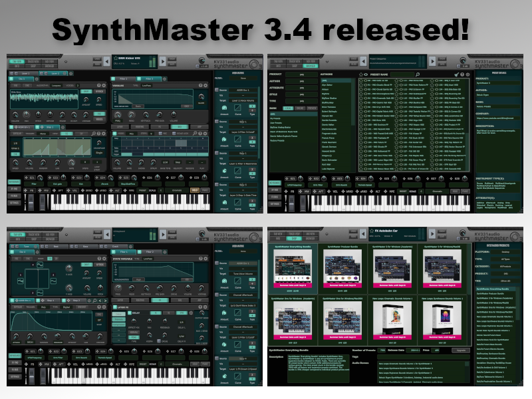Click favorites star in browser preset list header
Screen dimensions: 532x399
pyautogui.click(x=361, y=74)
